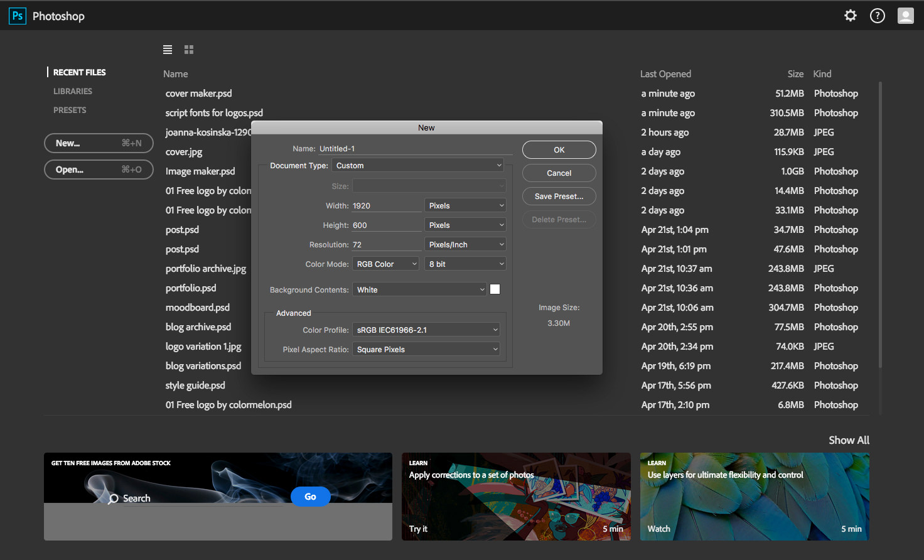Click the white background color swatch
This screenshot has width=924, height=560.
point(495,289)
